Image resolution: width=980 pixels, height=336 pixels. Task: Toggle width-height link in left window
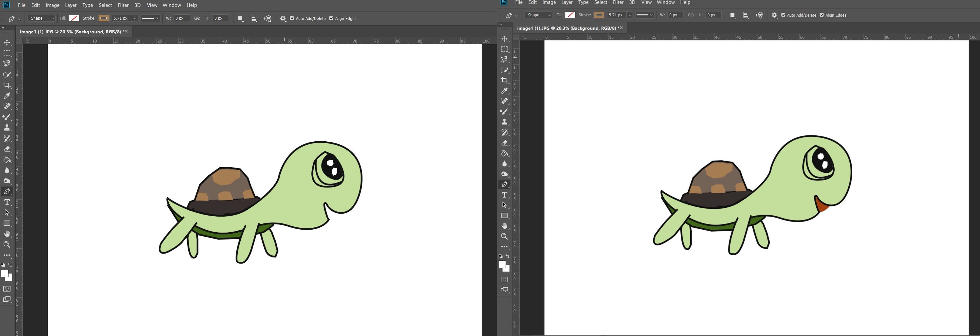pyautogui.click(x=197, y=18)
